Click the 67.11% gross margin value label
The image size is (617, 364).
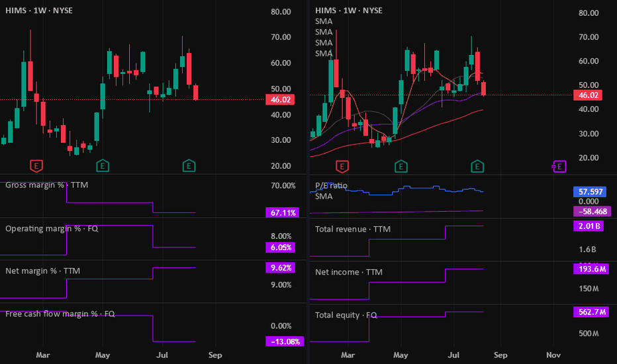(x=283, y=212)
